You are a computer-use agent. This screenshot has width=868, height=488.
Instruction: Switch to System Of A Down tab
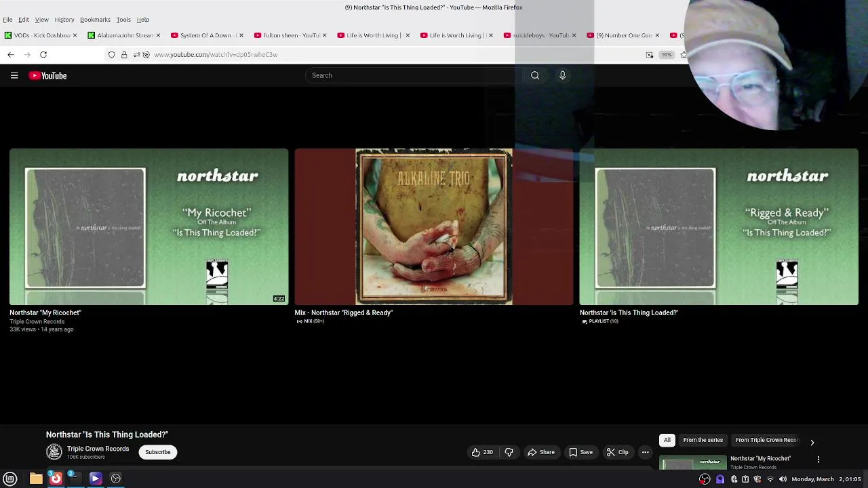pyautogui.click(x=208, y=35)
